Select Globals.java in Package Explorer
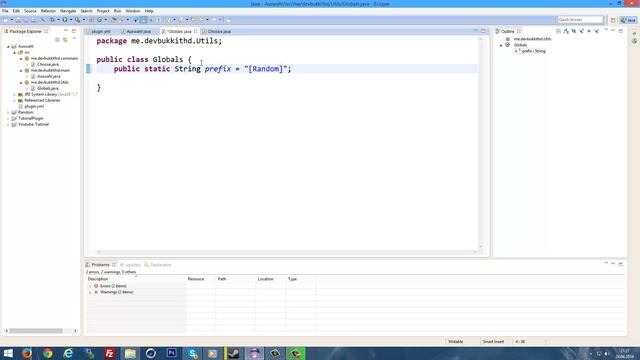 click(x=48, y=88)
